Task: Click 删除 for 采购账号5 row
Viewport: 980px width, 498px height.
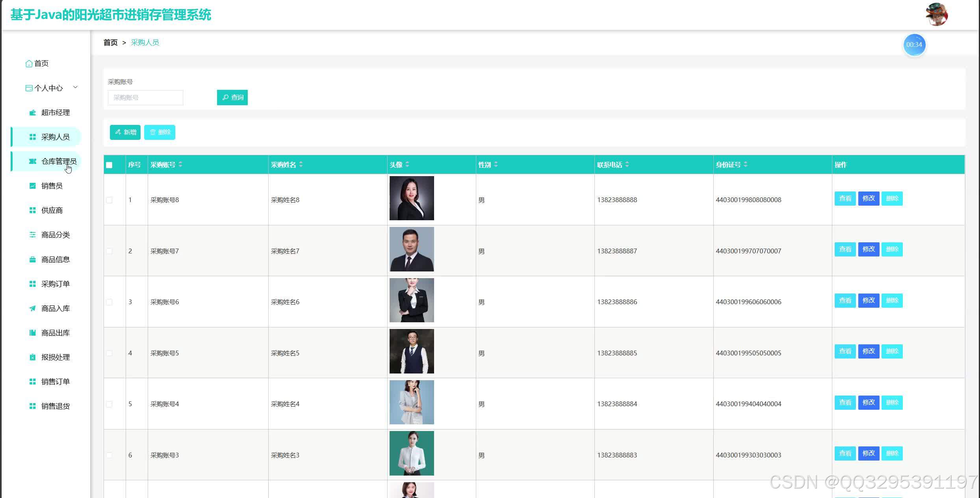Action: [x=892, y=351]
